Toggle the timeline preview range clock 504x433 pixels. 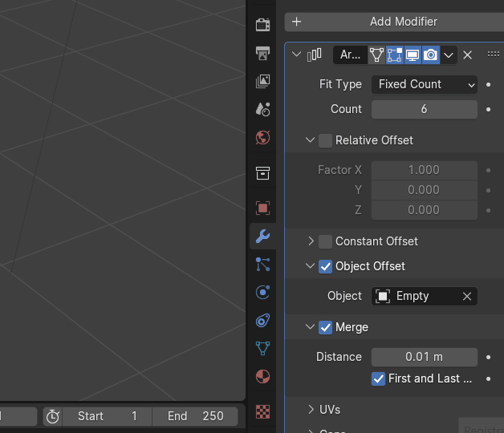53,417
